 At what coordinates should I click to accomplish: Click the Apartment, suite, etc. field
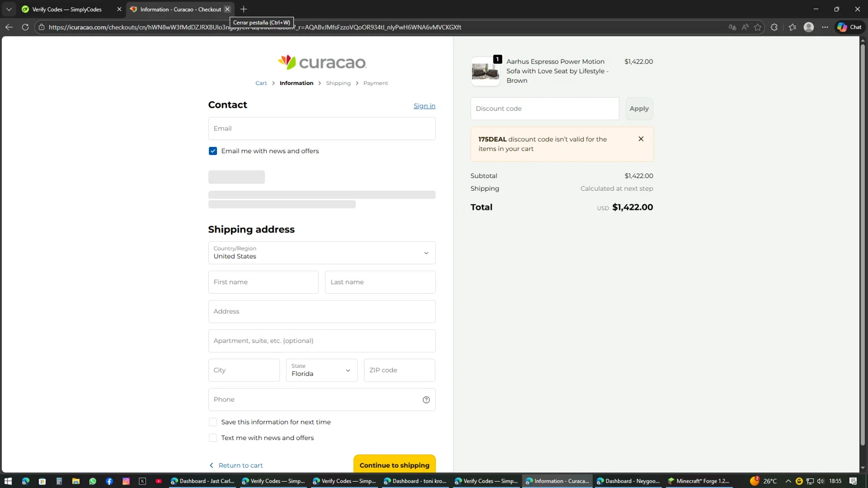point(322,341)
